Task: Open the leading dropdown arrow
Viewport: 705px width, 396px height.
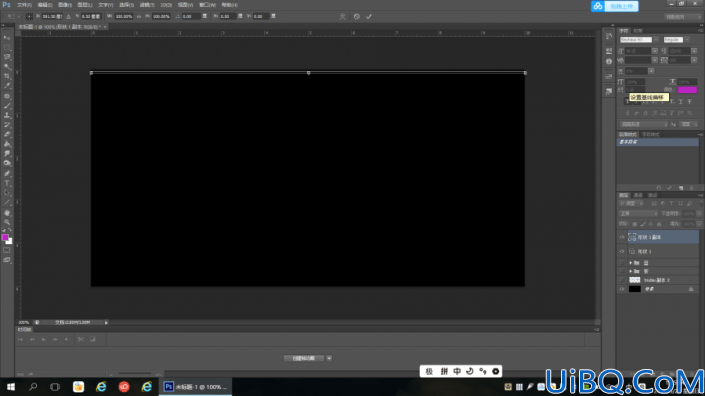Action: 694,51
